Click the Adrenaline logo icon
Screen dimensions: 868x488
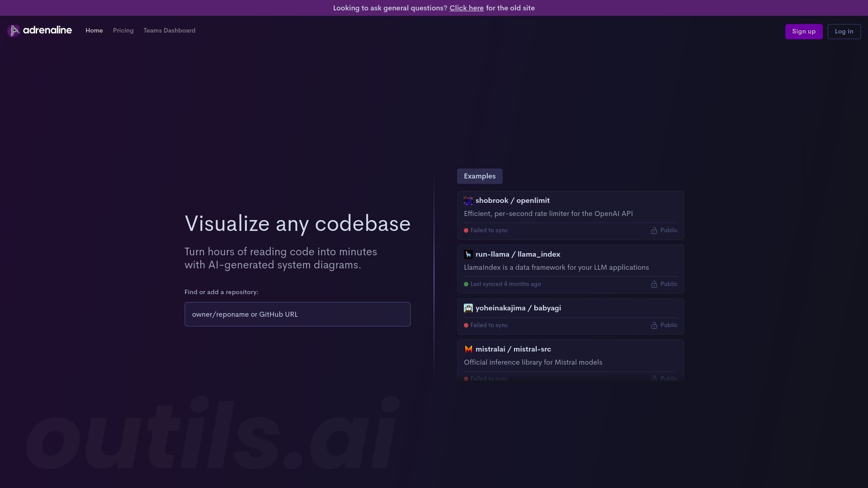(13, 31)
